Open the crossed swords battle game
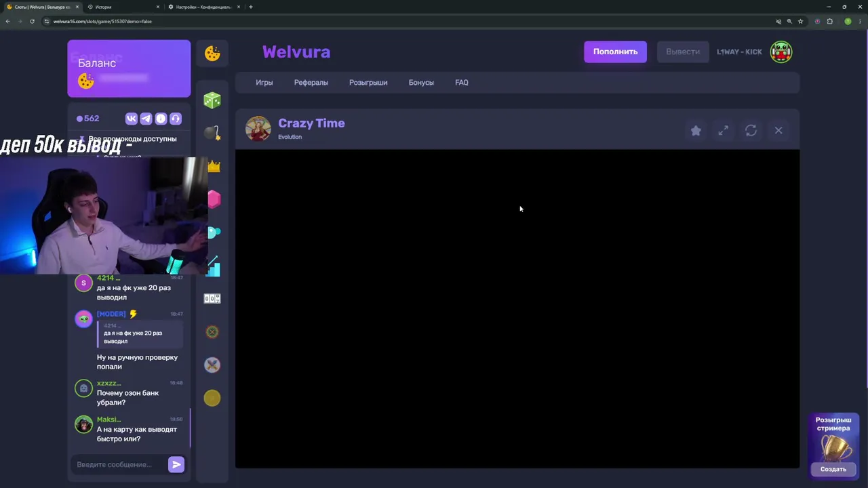The height and width of the screenshot is (488, 868). [x=212, y=365]
